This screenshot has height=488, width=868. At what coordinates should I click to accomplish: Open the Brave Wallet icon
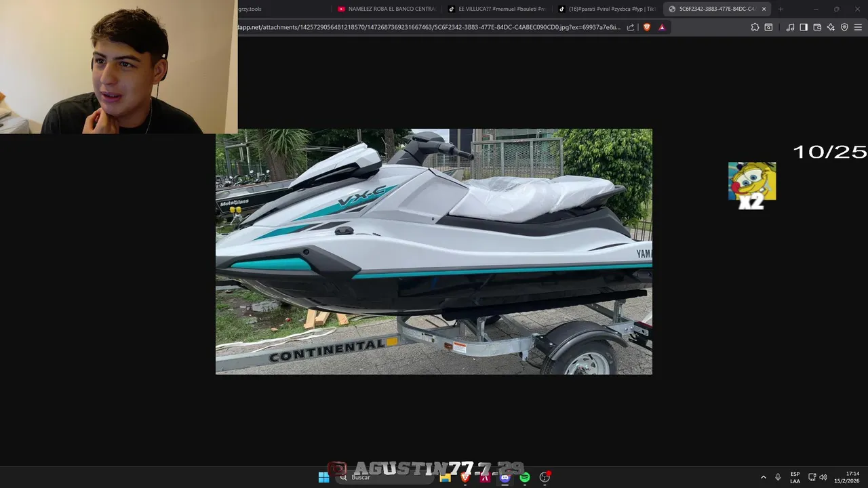817,27
